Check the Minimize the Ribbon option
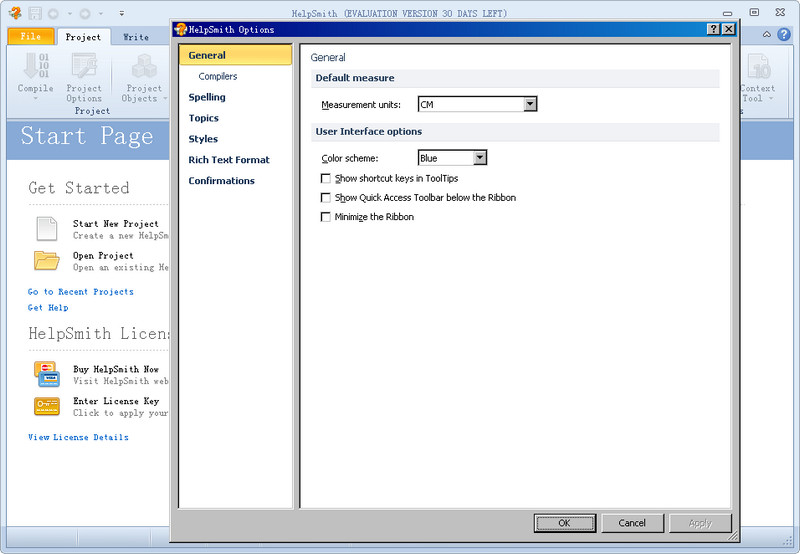 pyautogui.click(x=326, y=217)
